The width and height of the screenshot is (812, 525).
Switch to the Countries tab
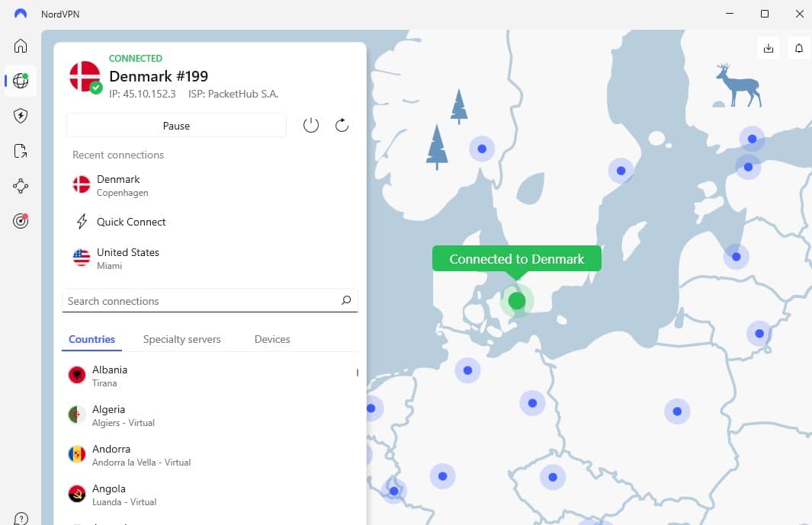(91, 340)
